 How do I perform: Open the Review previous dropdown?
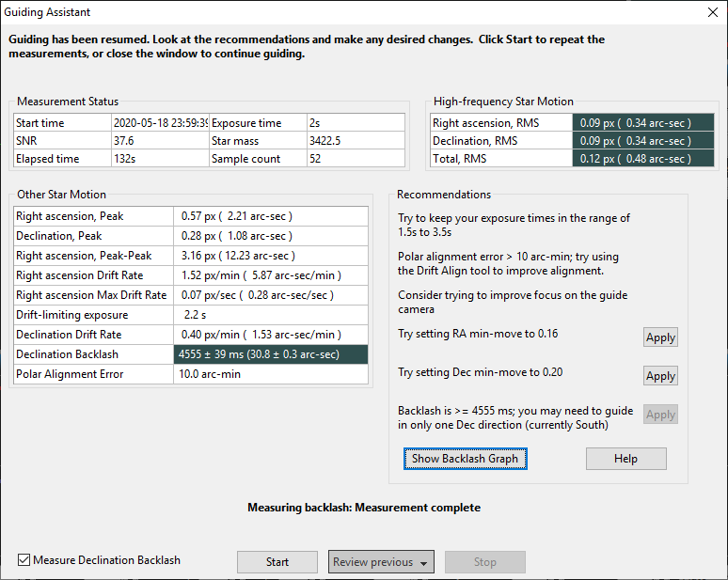coord(381,562)
